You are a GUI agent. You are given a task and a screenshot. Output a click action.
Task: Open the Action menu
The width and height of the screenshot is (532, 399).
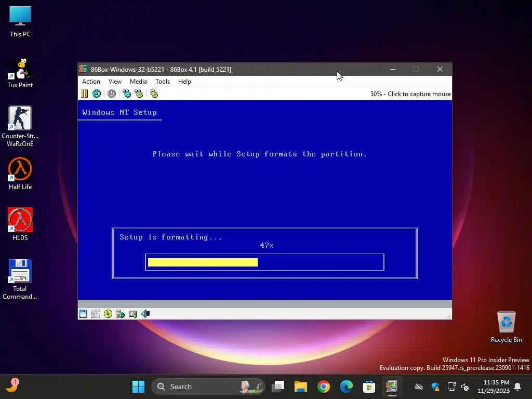point(91,82)
